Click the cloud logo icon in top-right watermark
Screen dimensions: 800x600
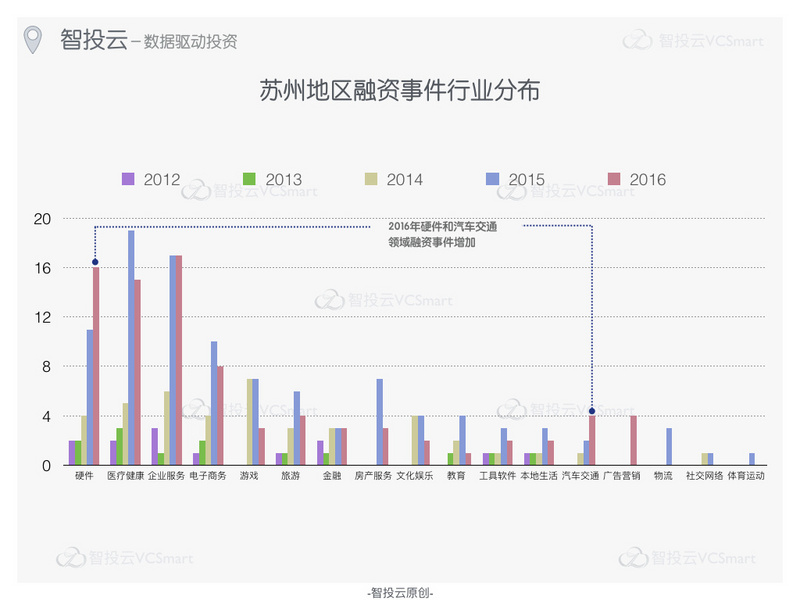coord(638,40)
